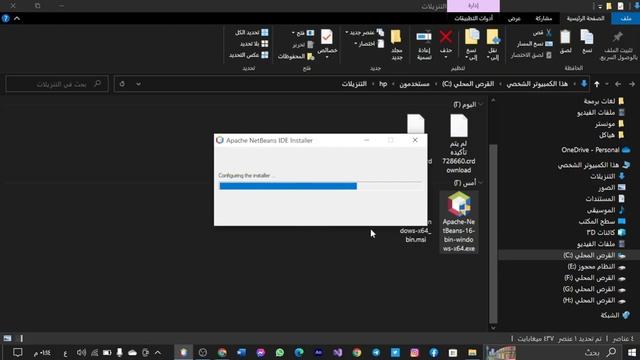640x360 pixels.
Task: Click Windows Start button
Action: click(x=632, y=352)
